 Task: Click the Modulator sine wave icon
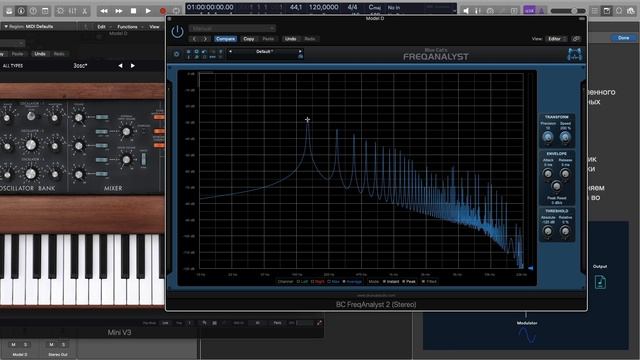click(527, 336)
